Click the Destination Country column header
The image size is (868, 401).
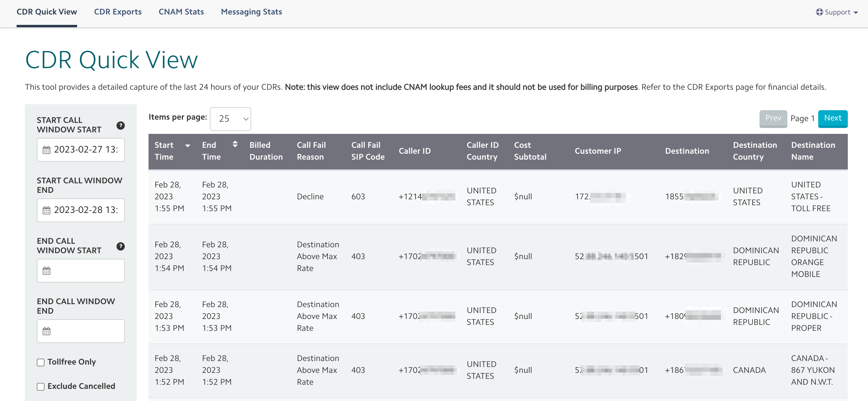coord(755,151)
